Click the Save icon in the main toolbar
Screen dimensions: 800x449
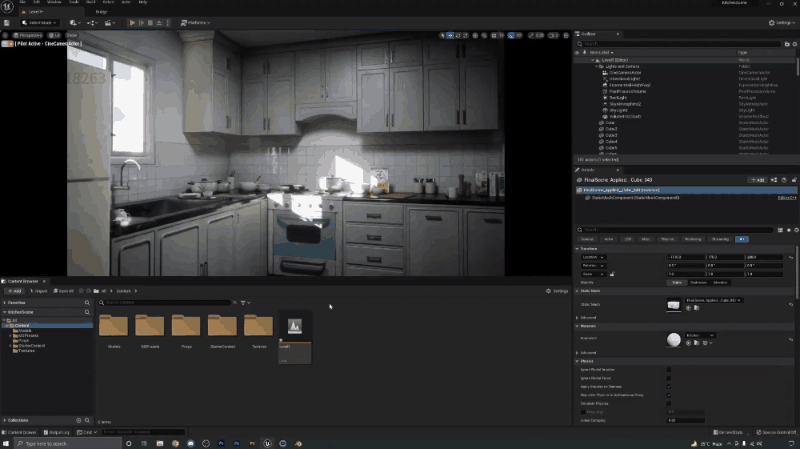pyautogui.click(x=9, y=22)
